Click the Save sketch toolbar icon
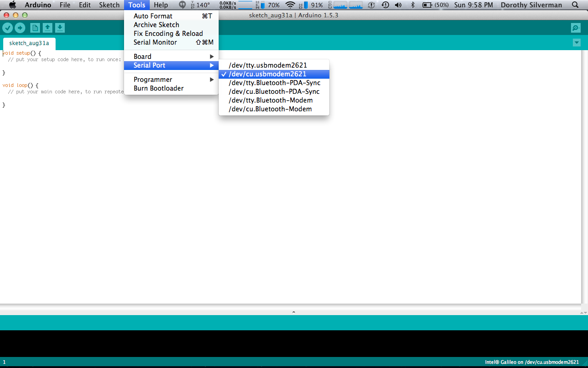This screenshot has width=588, height=368. click(60, 28)
